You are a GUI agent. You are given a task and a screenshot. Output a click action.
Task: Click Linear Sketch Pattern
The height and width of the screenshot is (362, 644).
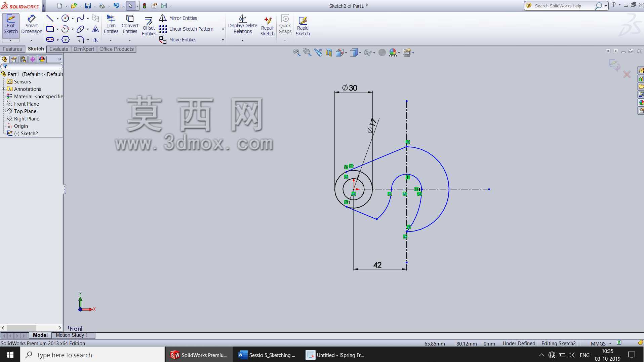[x=186, y=29]
